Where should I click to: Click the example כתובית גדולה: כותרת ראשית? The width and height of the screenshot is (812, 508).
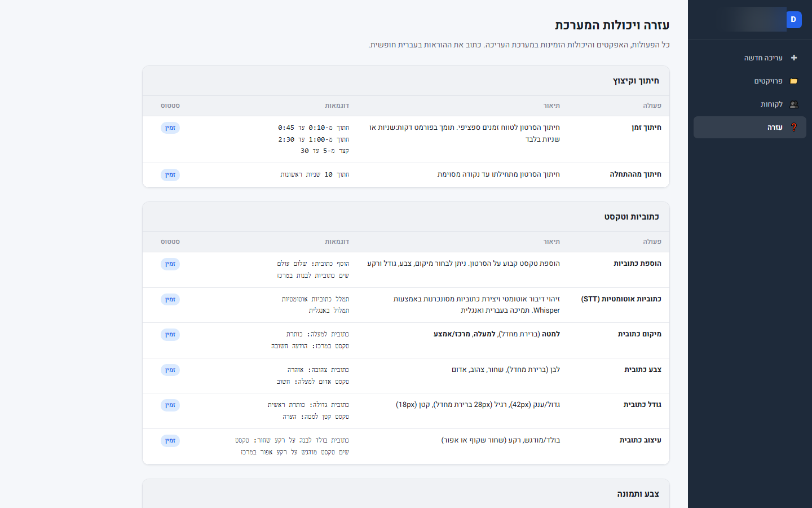pyautogui.click(x=308, y=405)
